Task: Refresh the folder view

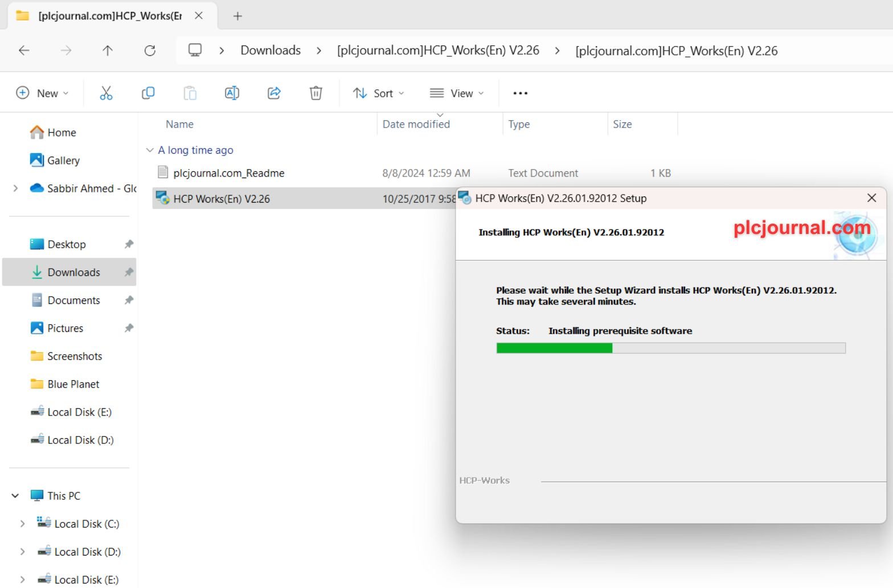Action: point(150,50)
